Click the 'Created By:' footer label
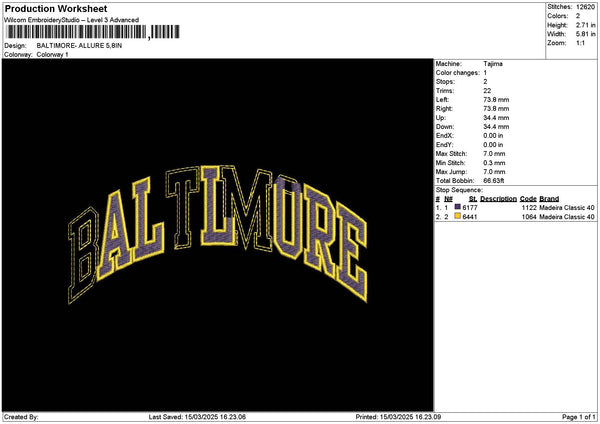Viewport: 600px width, 424px height. pyautogui.click(x=21, y=417)
